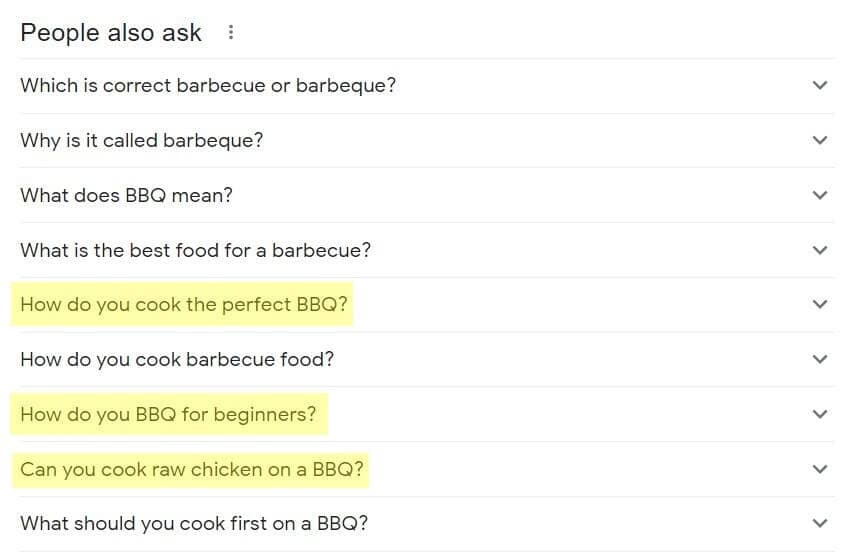Click question 'Which is correct barbecue or barbeque?'

click(208, 86)
